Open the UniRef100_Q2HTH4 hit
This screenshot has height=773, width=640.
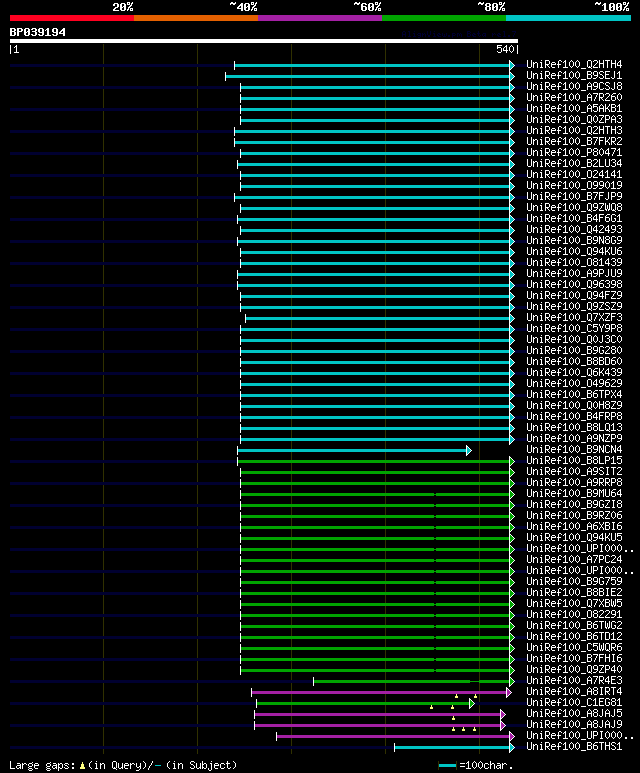(574, 65)
